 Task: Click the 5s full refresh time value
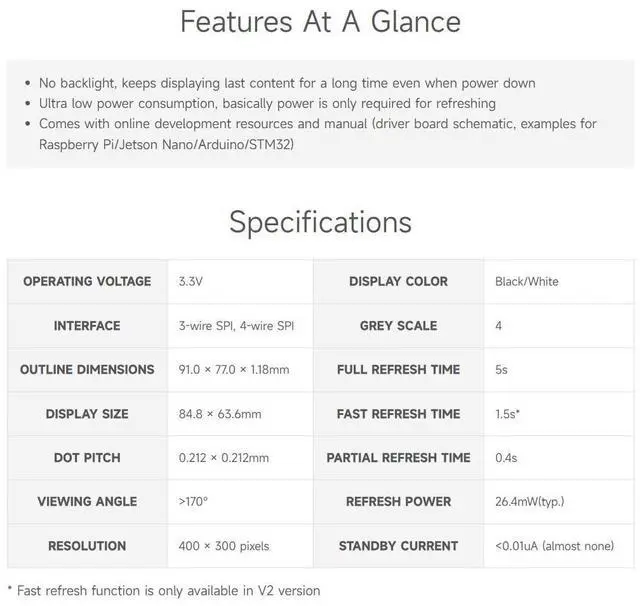501,370
